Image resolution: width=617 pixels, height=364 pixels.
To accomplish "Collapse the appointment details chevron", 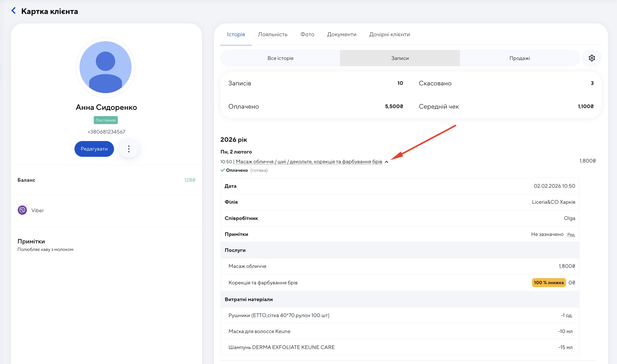I will point(386,162).
